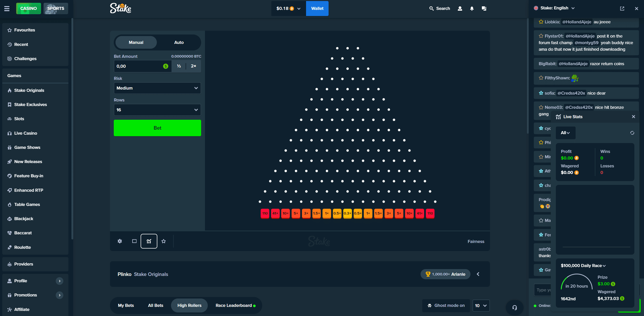
Task: Open Blackjack games
Action: coord(35,219)
